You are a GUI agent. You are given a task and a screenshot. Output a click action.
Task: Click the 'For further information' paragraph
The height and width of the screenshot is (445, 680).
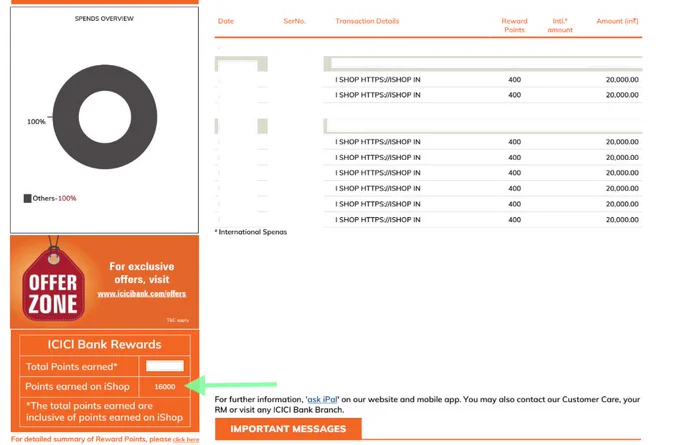(427, 405)
